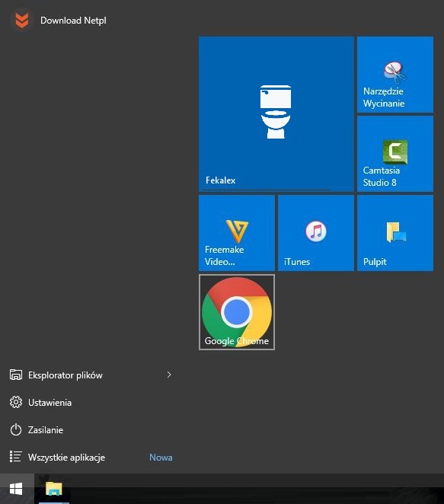Viewport: 444px width, 504px height.
Task: Click the Nowa label
Action: point(161,458)
